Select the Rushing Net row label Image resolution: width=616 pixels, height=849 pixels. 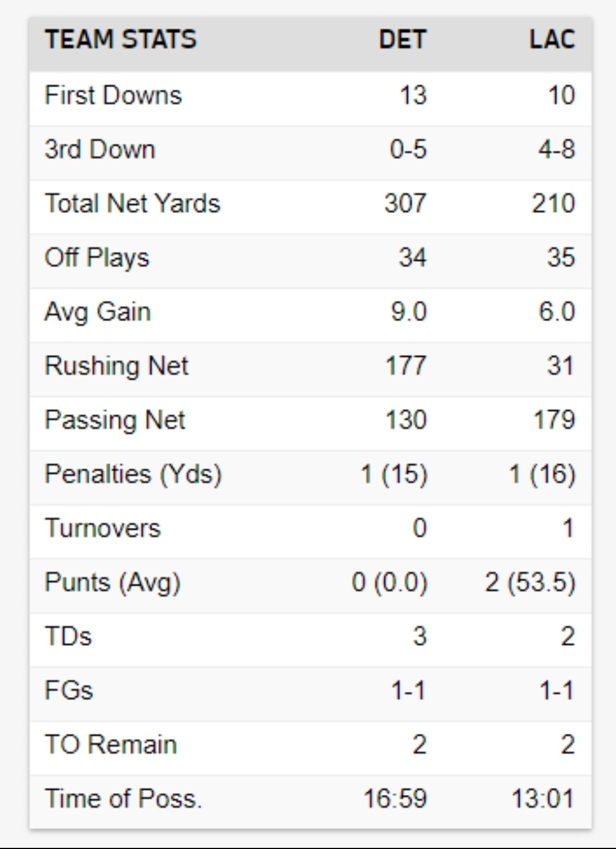coord(116,366)
